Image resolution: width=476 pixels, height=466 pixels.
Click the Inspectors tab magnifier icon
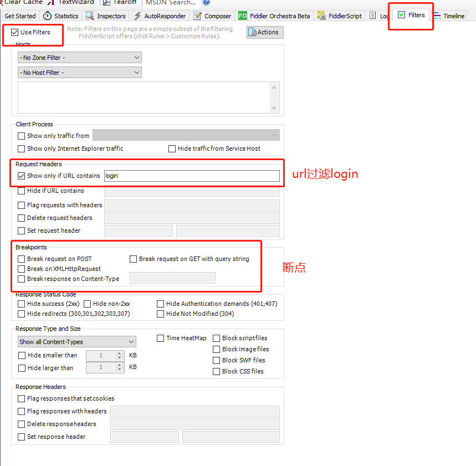click(90, 16)
